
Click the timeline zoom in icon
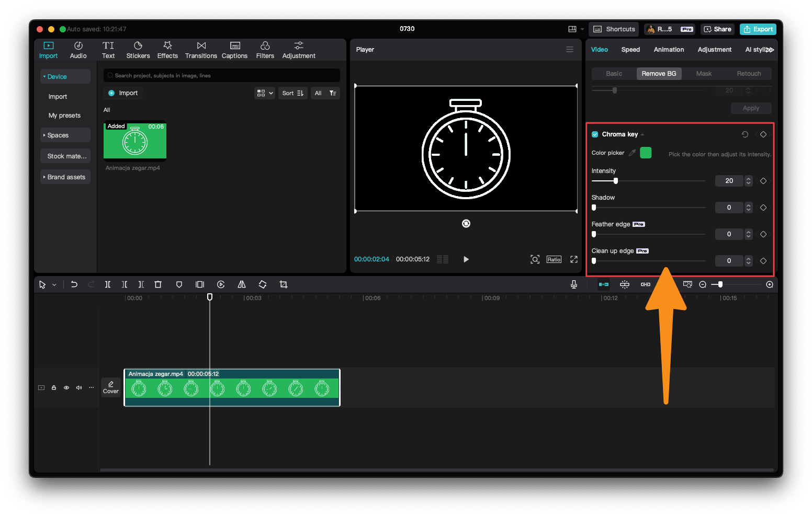pos(770,284)
